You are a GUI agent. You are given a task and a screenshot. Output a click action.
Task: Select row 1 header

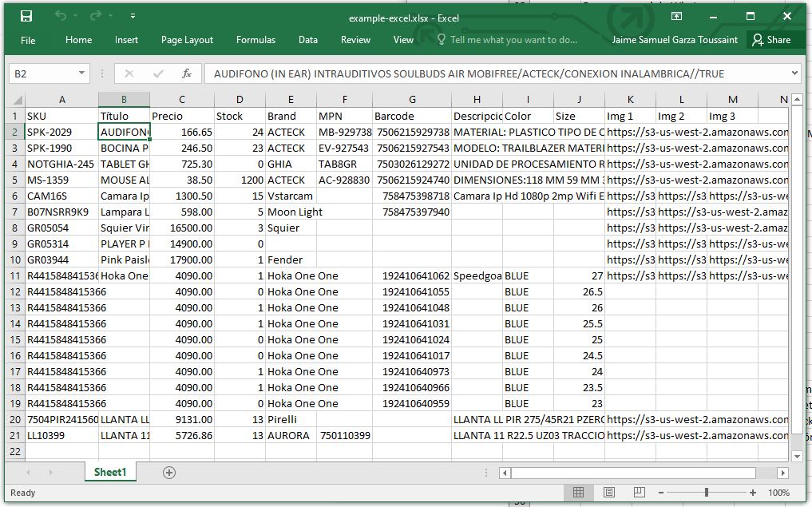click(x=15, y=116)
